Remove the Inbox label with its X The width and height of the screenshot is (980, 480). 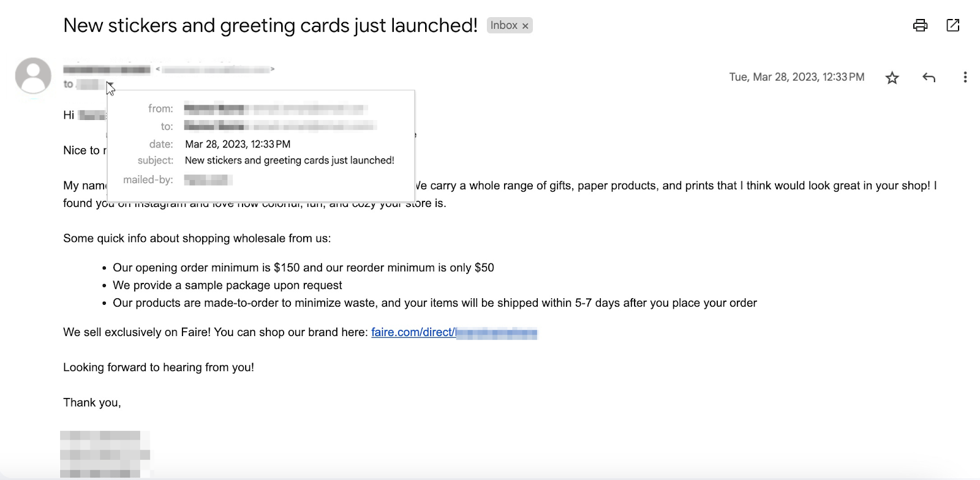[x=525, y=26]
